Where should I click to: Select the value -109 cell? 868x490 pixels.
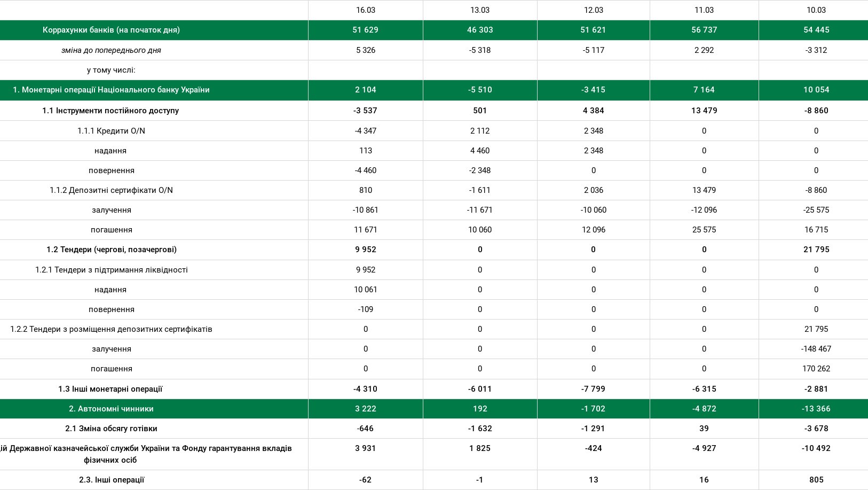365,309
